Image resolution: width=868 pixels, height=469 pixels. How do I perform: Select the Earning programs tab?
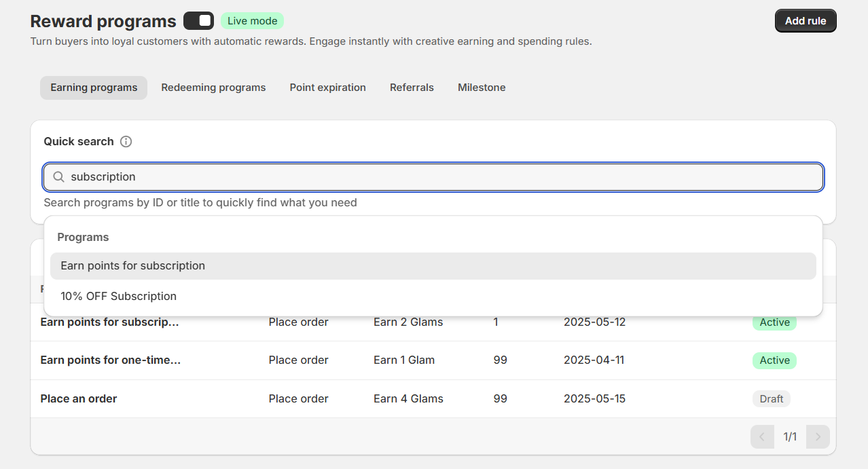coord(94,88)
